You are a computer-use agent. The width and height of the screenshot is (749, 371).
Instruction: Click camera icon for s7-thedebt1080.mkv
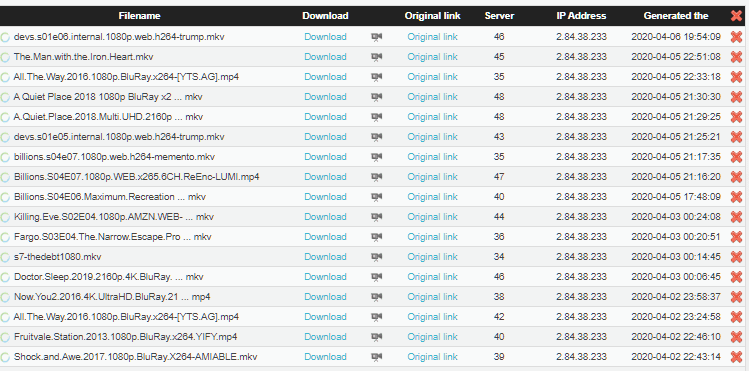point(376,257)
